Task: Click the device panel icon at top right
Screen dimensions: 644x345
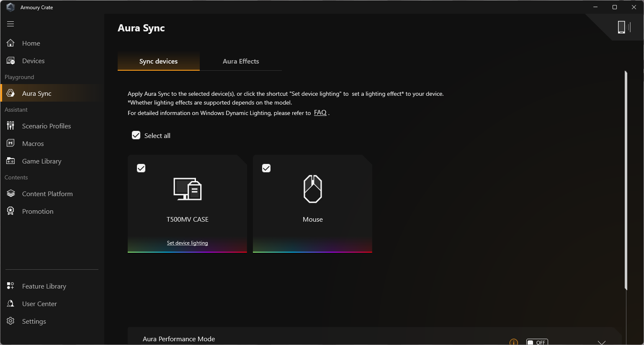Action: pyautogui.click(x=624, y=27)
